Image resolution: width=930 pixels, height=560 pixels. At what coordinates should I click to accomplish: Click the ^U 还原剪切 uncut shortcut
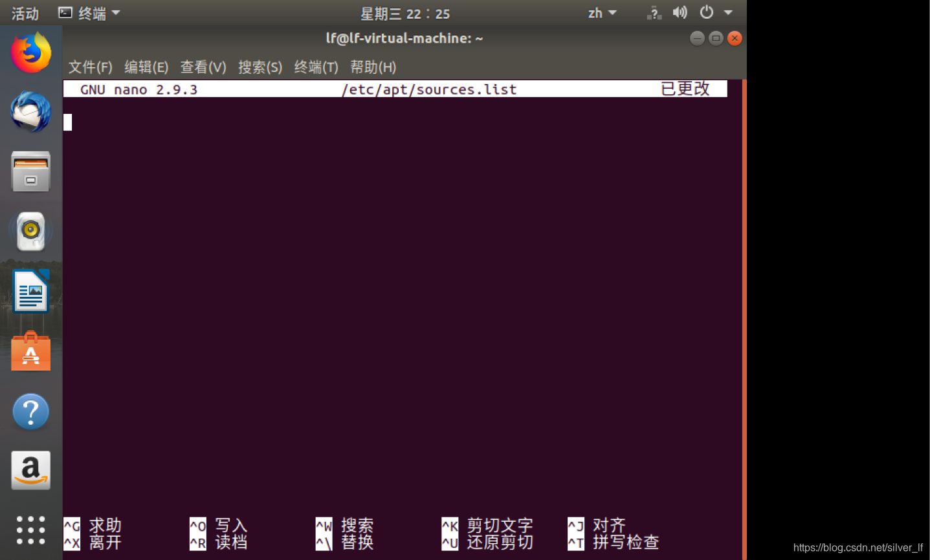click(487, 542)
